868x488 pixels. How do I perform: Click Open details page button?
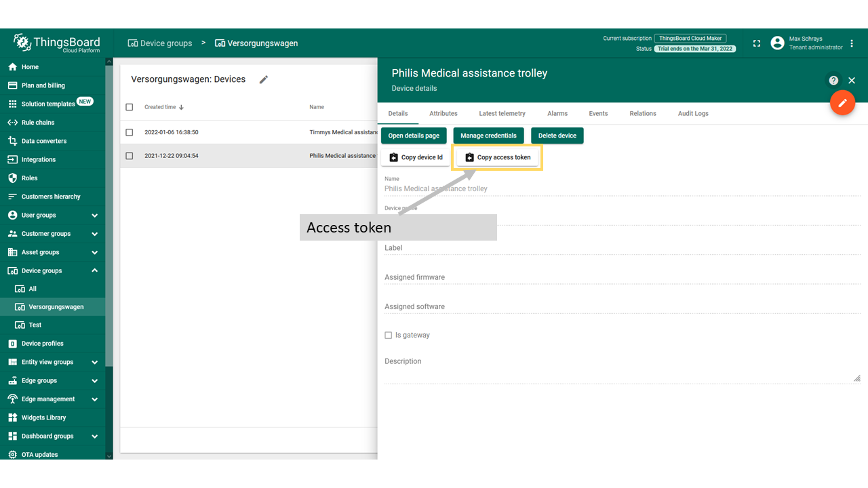coord(414,136)
